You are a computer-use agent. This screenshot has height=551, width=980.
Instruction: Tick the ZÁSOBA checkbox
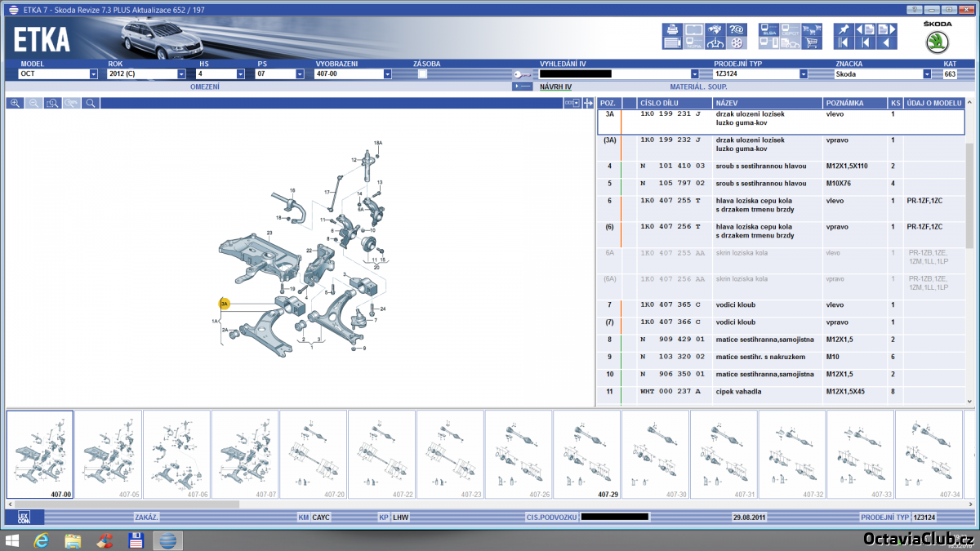pyautogui.click(x=422, y=73)
